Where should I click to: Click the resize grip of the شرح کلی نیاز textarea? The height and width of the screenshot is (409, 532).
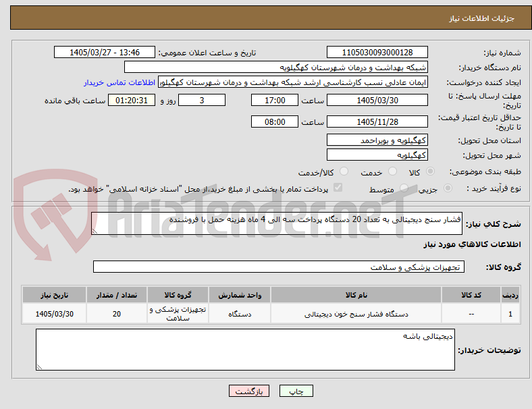95,231
